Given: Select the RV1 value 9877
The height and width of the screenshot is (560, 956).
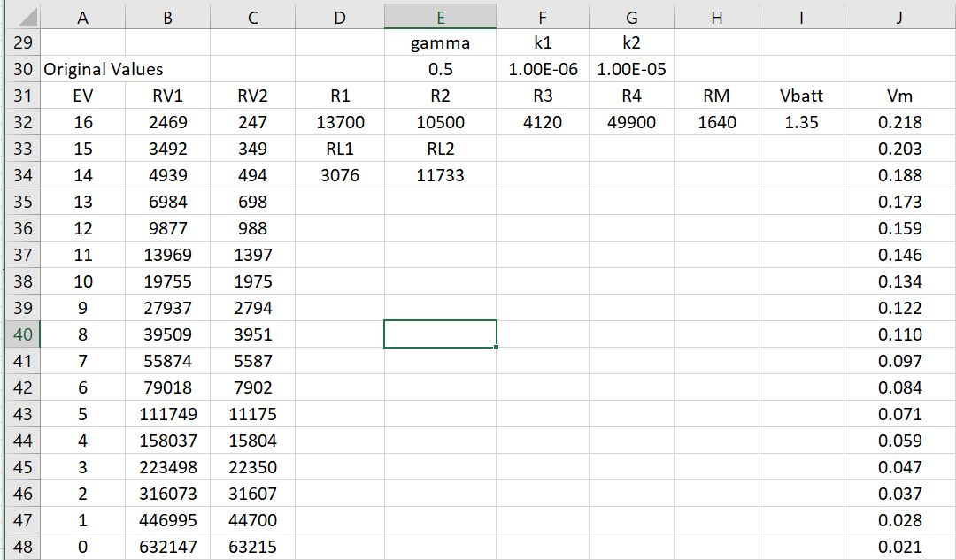Looking at the screenshot, I should point(167,228).
